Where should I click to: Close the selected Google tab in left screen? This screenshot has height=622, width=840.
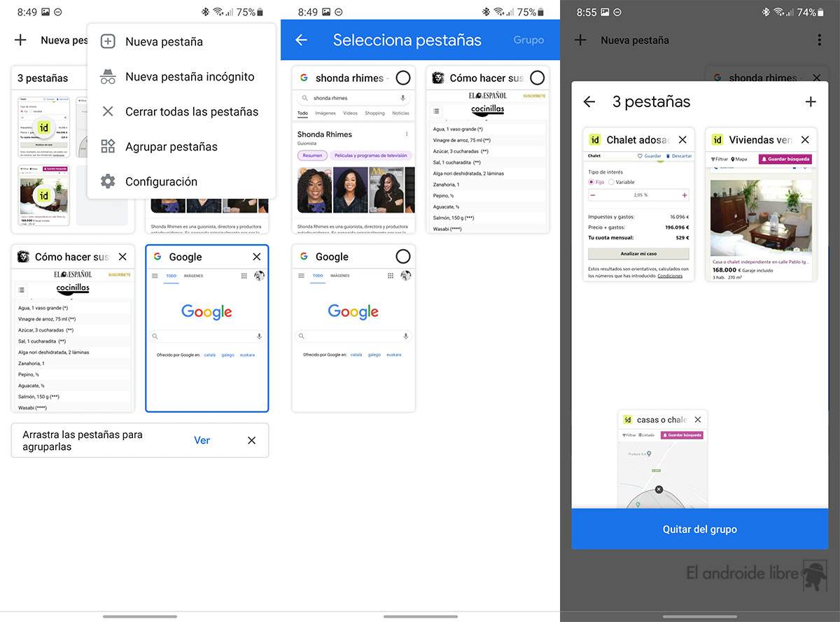(256, 257)
